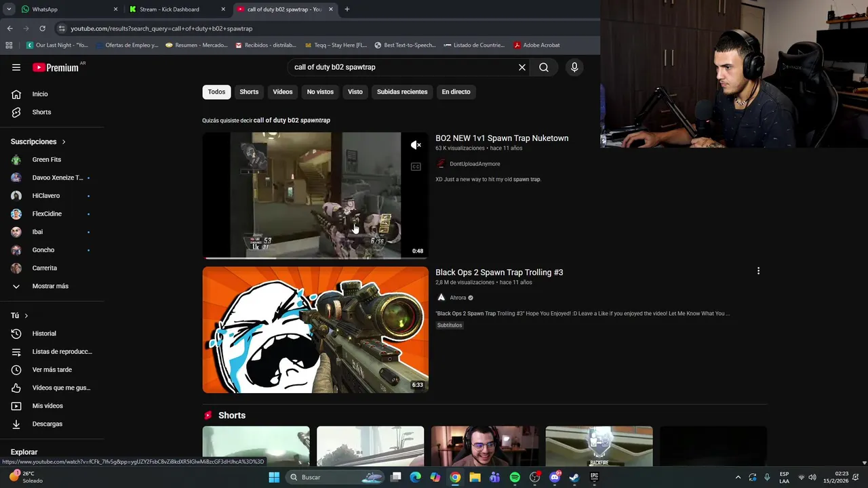
Task: Start voice search with the microphone
Action: point(574,67)
